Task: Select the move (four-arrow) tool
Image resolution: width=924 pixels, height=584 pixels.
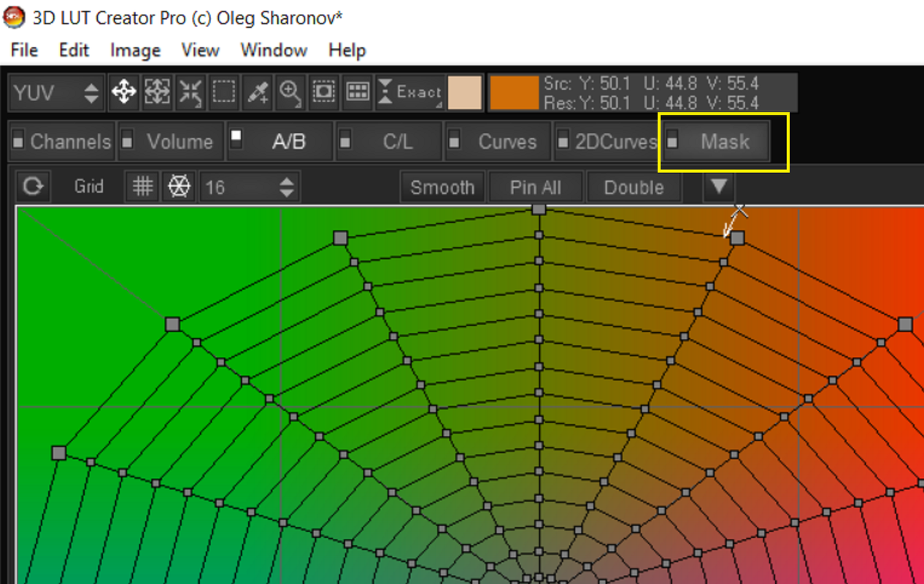Action: point(124,92)
